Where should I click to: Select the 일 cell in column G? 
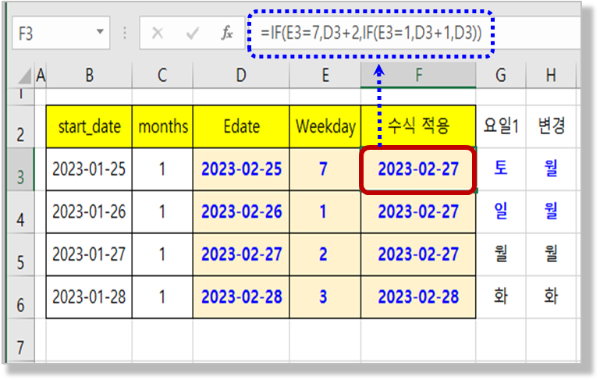click(501, 212)
